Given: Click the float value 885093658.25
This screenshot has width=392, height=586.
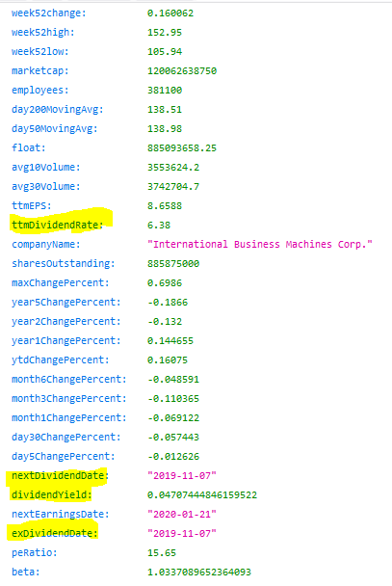Looking at the screenshot, I should [x=182, y=148].
